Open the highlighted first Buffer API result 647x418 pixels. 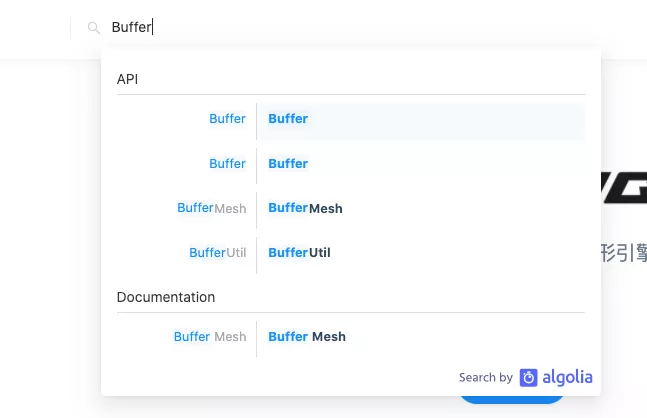[420, 119]
